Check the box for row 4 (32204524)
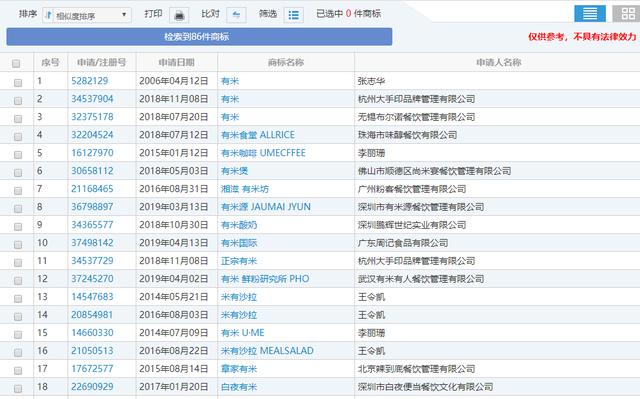The height and width of the screenshot is (399, 640). (x=18, y=137)
